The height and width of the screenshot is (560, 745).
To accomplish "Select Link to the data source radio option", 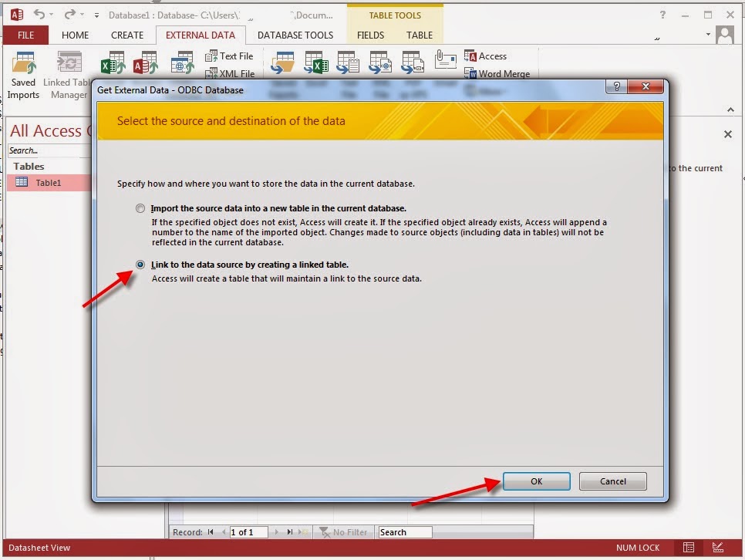I will click(140, 265).
